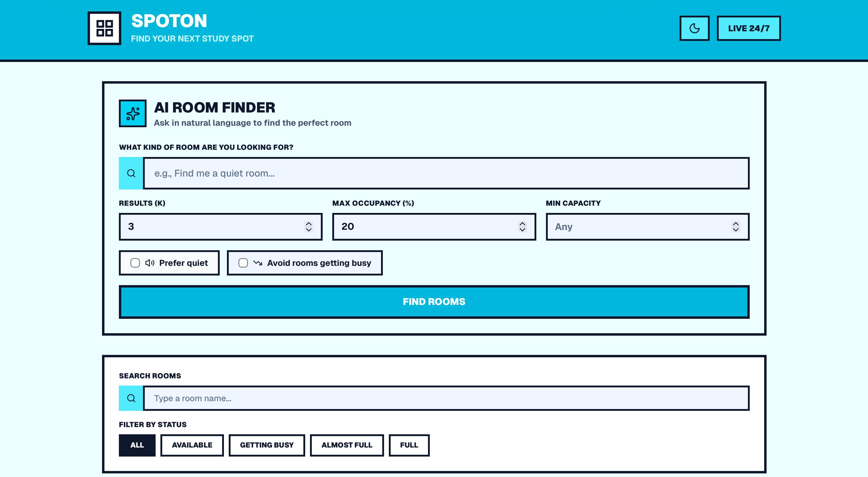Select the Available status filter

click(192, 445)
